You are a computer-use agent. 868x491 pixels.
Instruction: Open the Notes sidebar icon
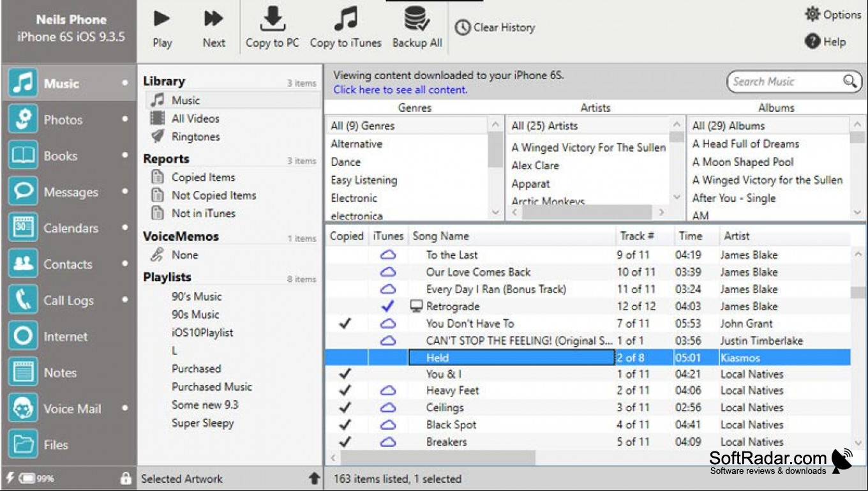pyautogui.click(x=23, y=372)
